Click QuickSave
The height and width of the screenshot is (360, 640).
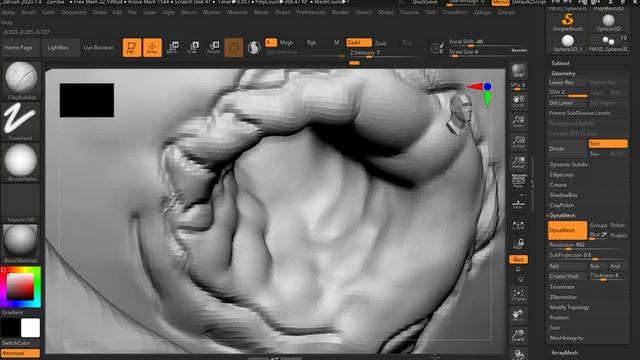click(424, 2)
